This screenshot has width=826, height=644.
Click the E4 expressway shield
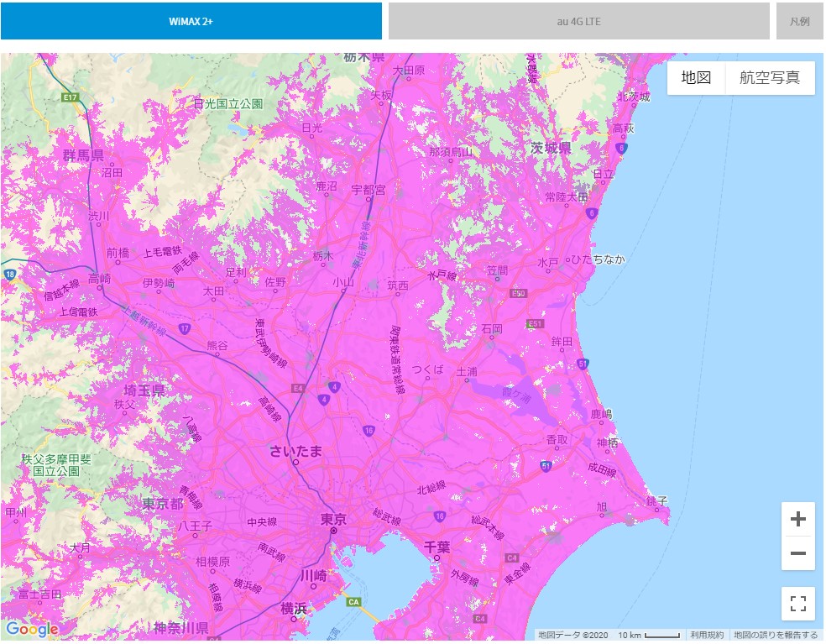[297, 387]
